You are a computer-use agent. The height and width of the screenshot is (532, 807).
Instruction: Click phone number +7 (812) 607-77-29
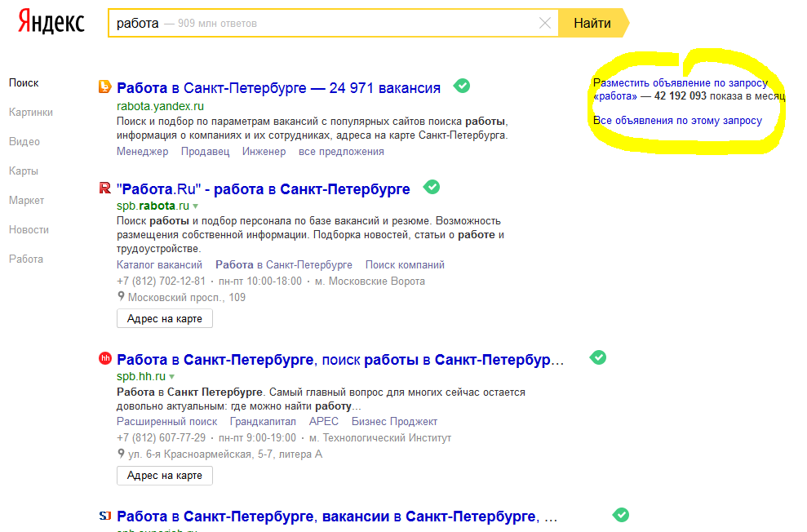161,438
